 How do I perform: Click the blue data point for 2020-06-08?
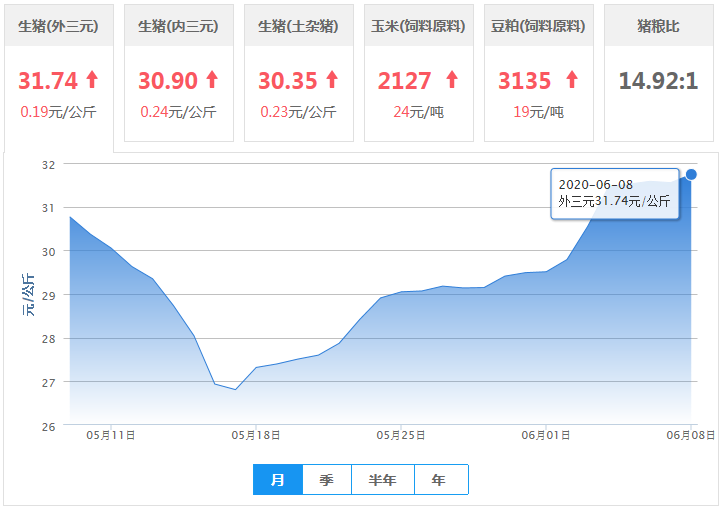(691, 175)
